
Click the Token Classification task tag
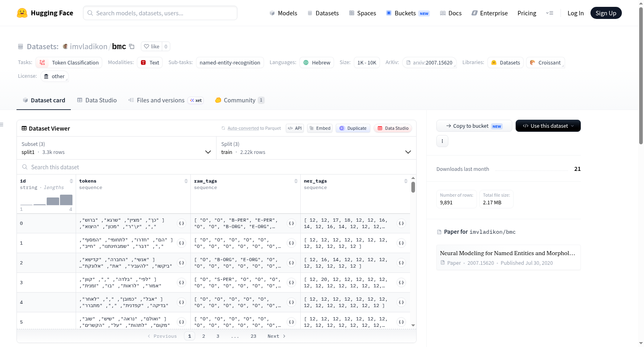(x=69, y=62)
